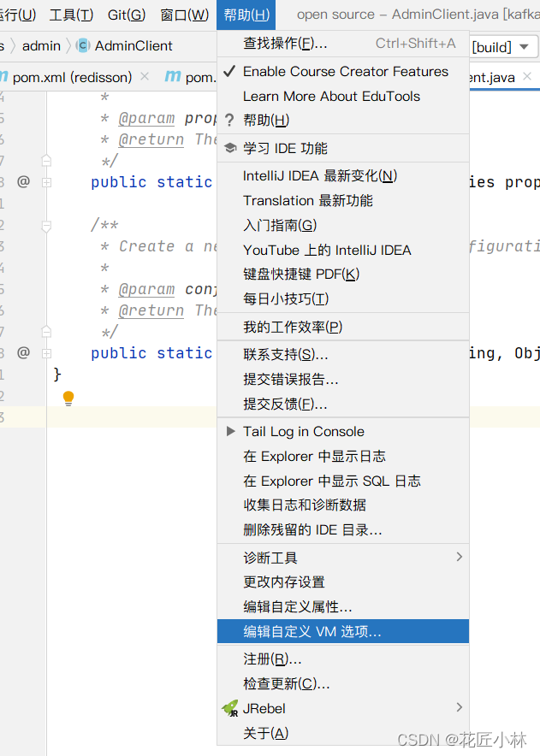
Task: Click the admin breadcrumb
Action: click(x=41, y=46)
